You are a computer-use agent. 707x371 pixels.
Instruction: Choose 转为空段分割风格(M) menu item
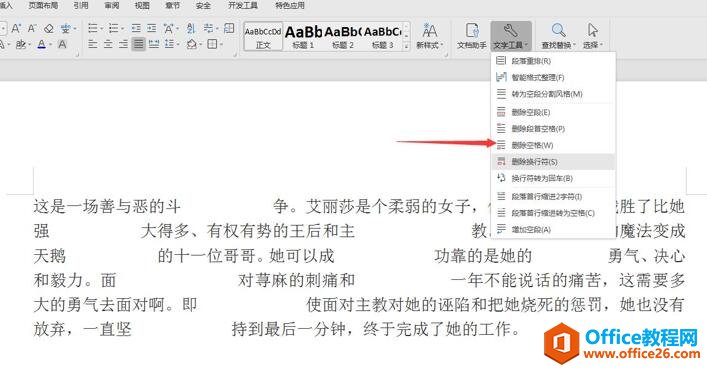click(553, 94)
